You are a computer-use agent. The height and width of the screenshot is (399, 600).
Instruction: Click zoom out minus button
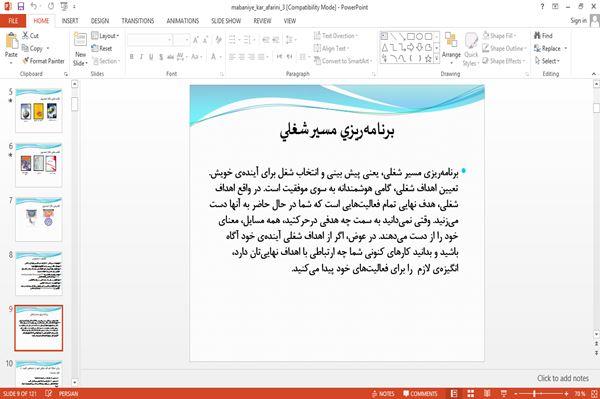click(x=516, y=394)
